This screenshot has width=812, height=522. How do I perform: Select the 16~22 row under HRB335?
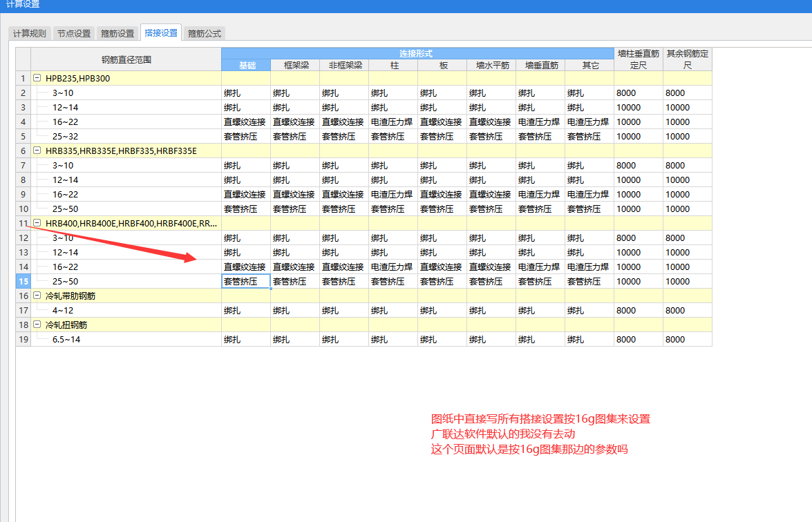coord(126,195)
